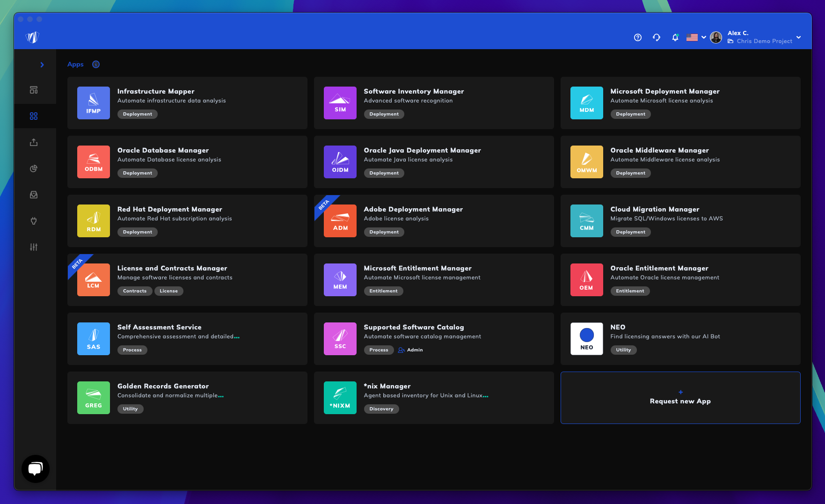Viewport: 825px width, 504px height.
Task: Open the Supported Software Catalog title
Action: coord(414,327)
